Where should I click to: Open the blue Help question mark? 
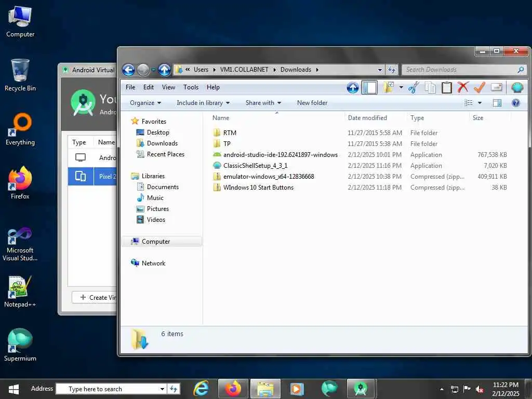click(x=516, y=103)
